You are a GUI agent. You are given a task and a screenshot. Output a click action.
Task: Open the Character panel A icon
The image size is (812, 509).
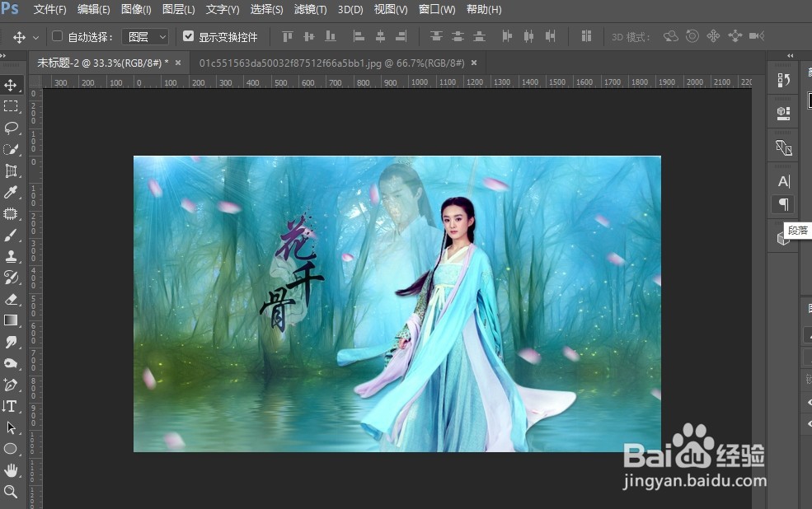[784, 181]
